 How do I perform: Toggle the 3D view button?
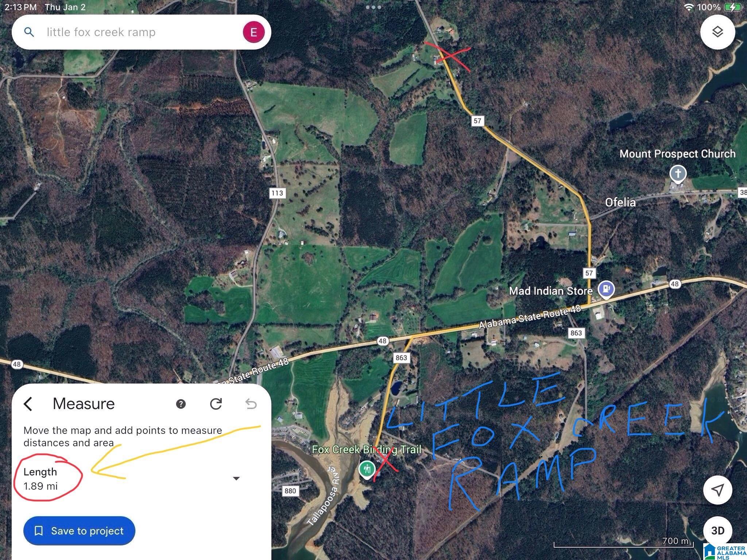point(717,530)
